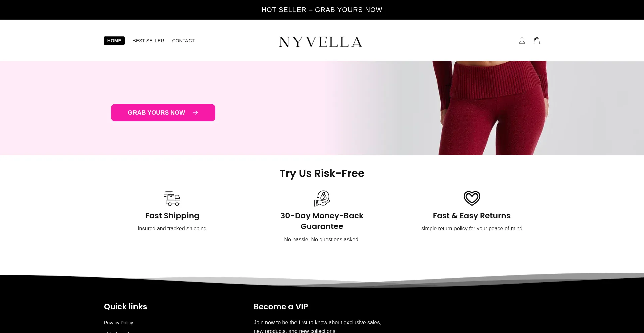Click the Fast Shipping heading

point(172,216)
